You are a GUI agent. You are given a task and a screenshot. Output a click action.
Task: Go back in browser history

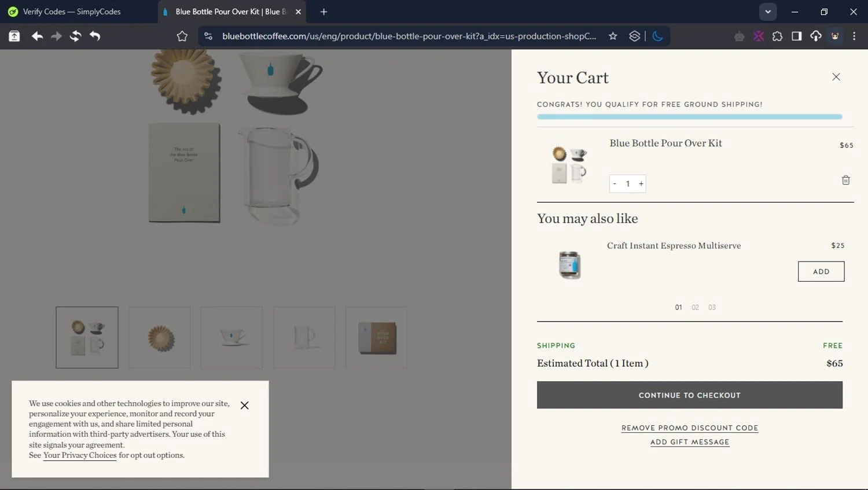[37, 36]
